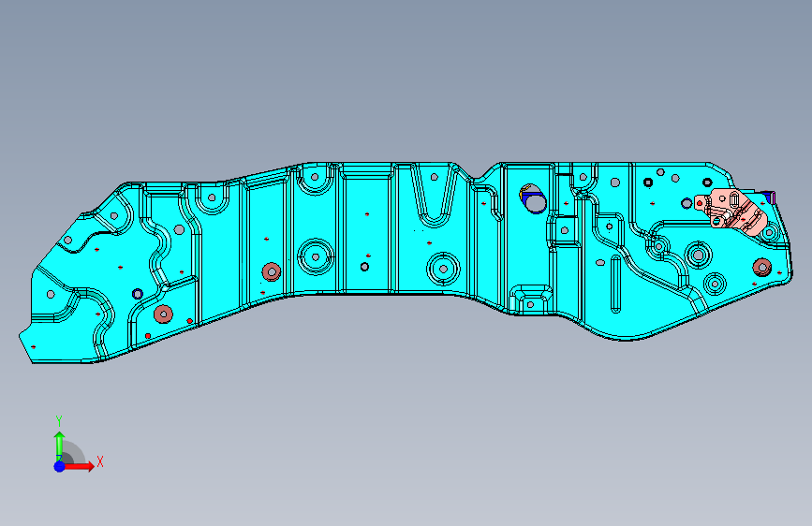Click the red "X" axis label
812x526 pixels.
click(100, 461)
